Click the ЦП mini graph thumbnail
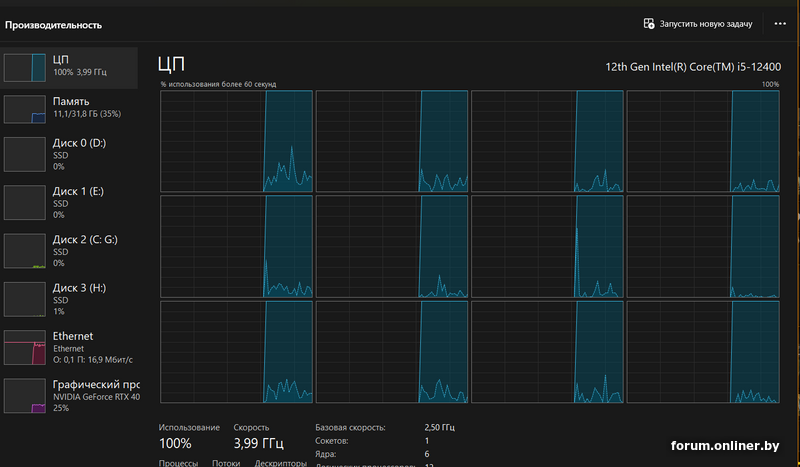 pos(25,67)
